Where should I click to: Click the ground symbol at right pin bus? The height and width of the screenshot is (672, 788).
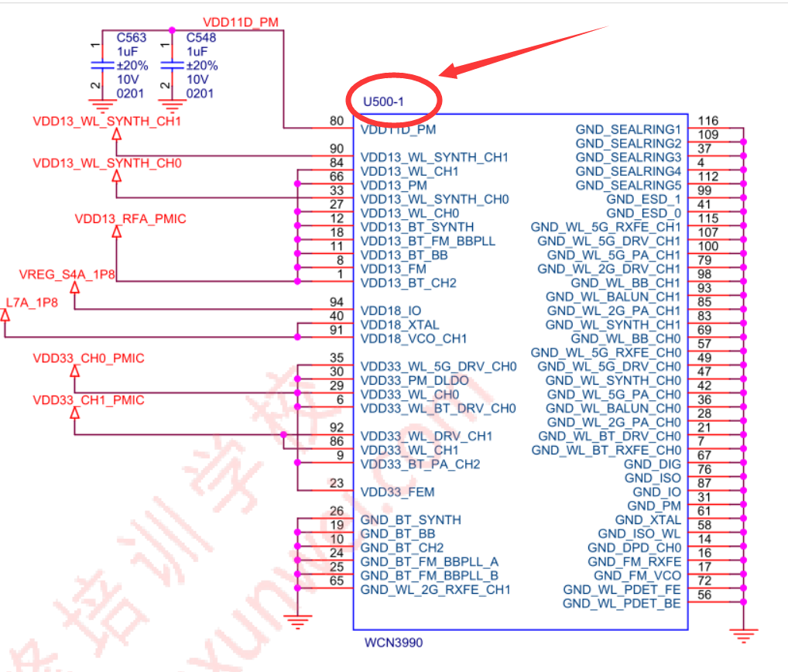(743, 636)
